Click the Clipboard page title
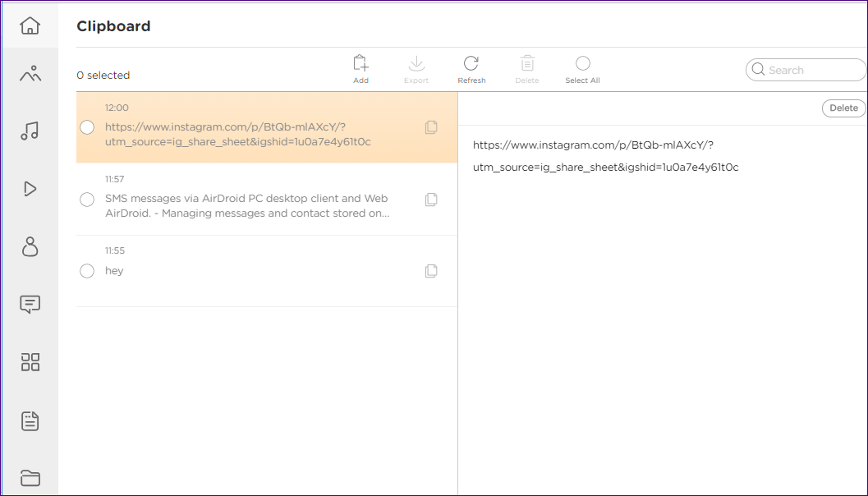 click(x=113, y=26)
